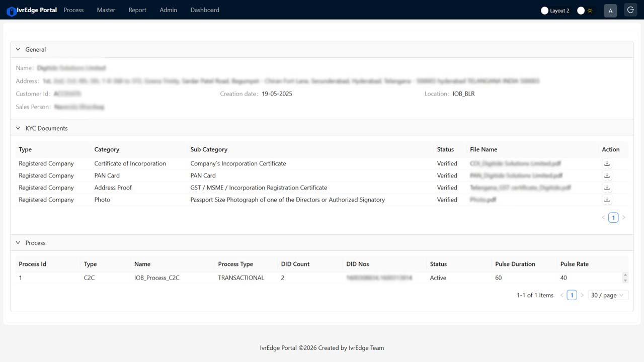
Task: Click the previous page arrow in KYC pagination
Action: (603, 217)
